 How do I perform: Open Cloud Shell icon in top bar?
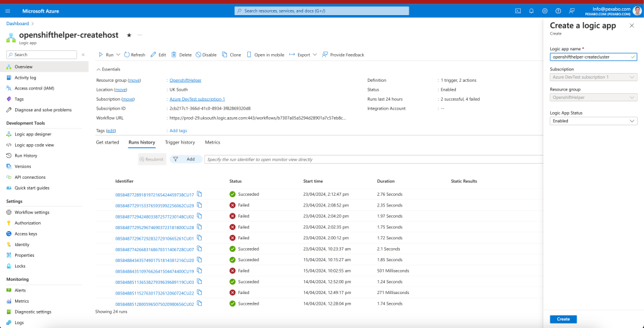tap(518, 11)
